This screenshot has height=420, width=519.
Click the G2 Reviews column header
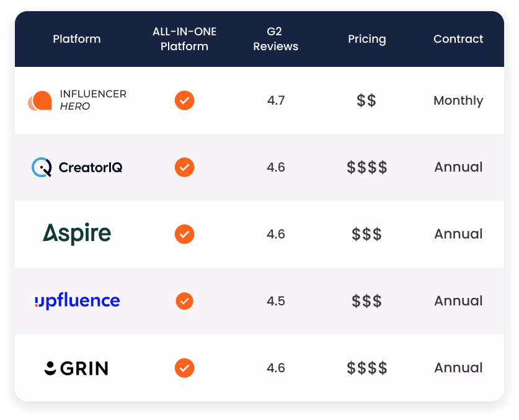(x=276, y=39)
